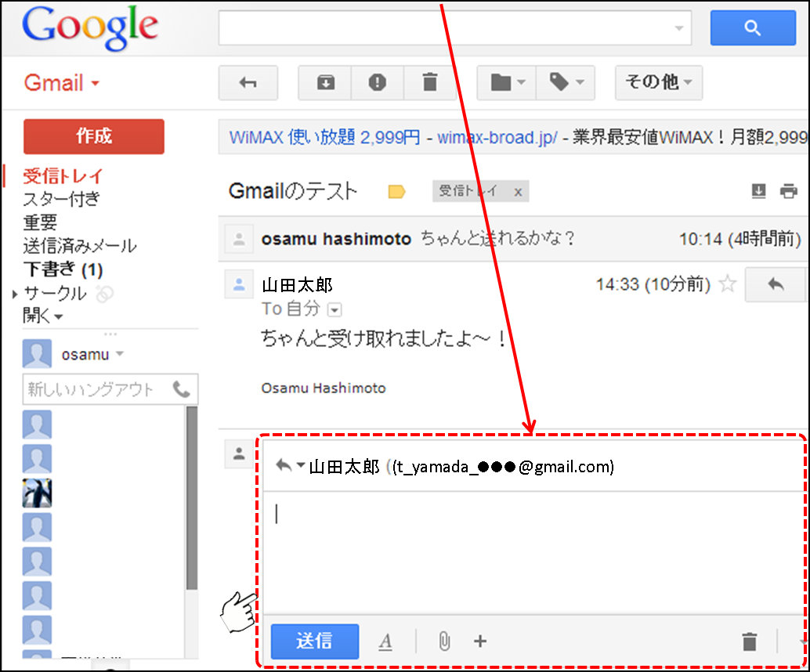The width and height of the screenshot is (810, 672).
Task: Click the 作成 compose button
Action: 94,136
